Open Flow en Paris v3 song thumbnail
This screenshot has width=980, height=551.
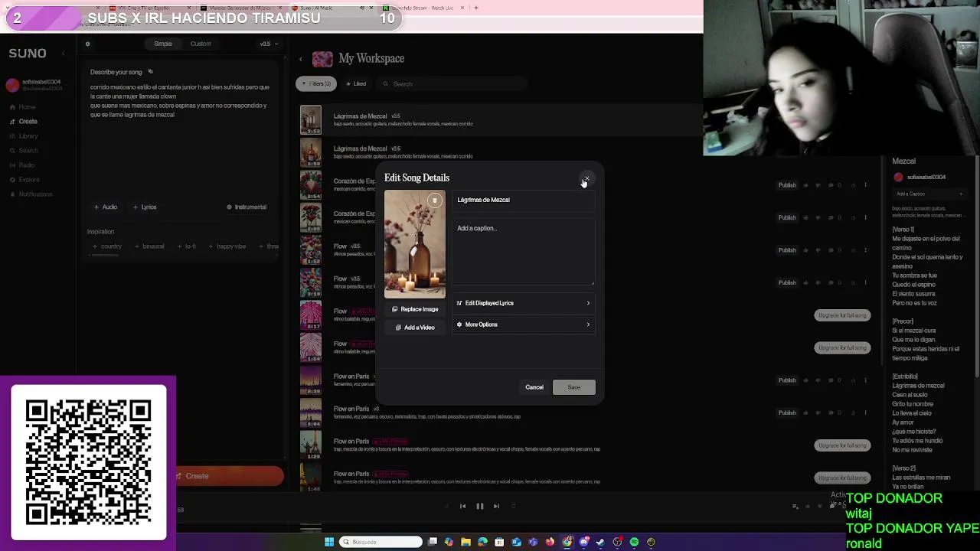click(x=311, y=413)
